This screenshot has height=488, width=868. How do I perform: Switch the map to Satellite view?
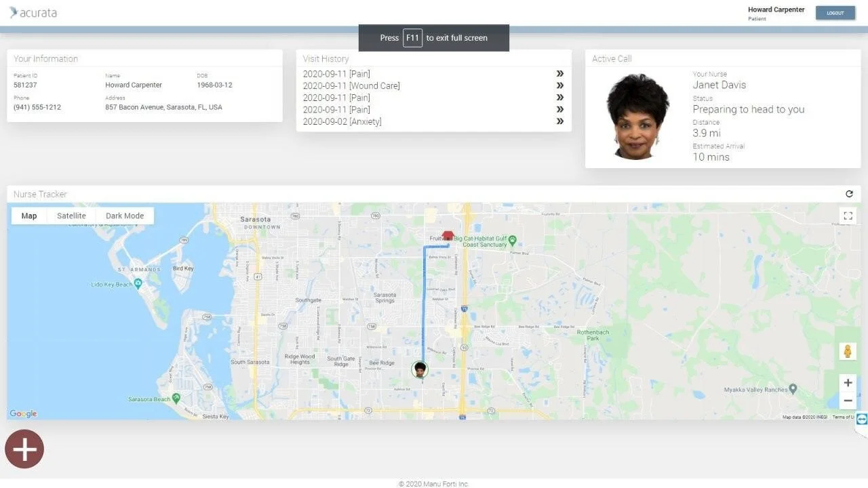click(71, 216)
